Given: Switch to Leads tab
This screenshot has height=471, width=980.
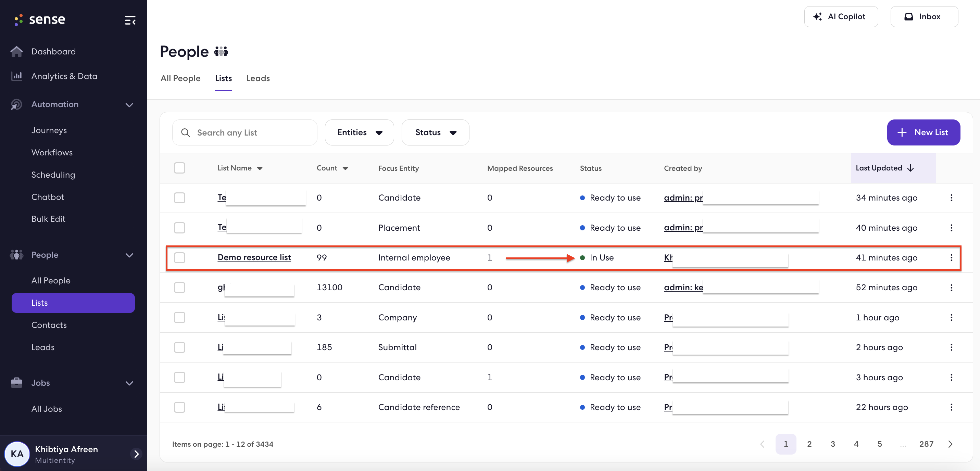Looking at the screenshot, I should click(x=258, y=78).
